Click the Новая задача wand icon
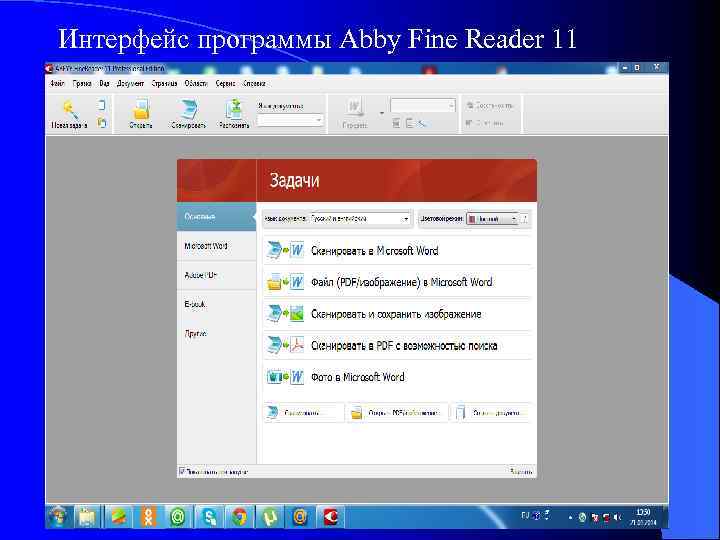The height and width of the screenshot is (540, 720). (x=70, y=110)
